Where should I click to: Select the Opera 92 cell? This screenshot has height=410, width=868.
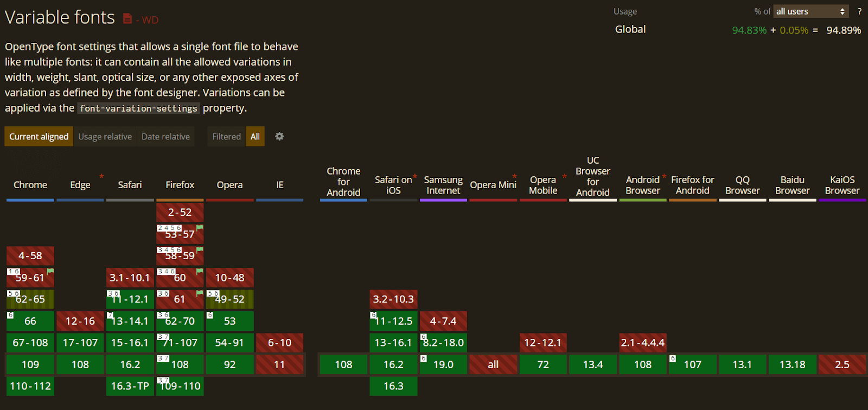click(x=230, y=364)
